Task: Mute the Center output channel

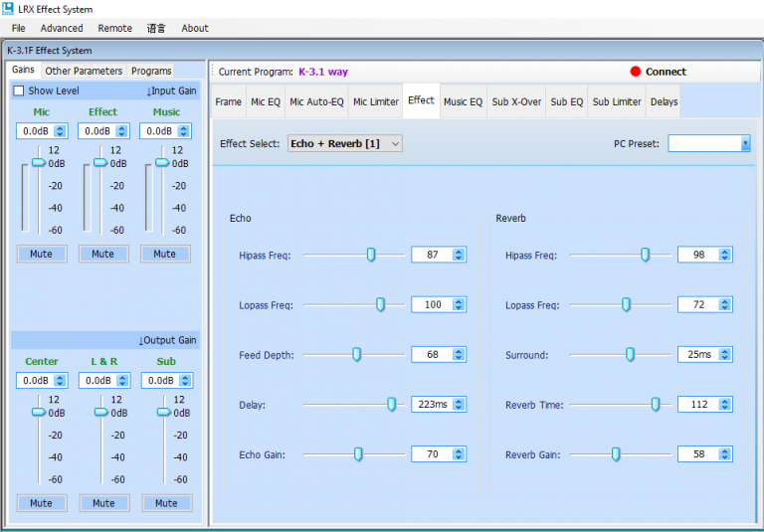Action: (x=42, y=503)
